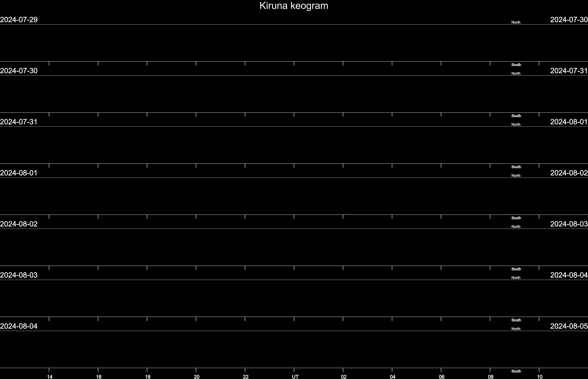This screenshot has height=379, width=588.
Task: Select the 2024-08-02 label ending the 2024-08-01 row
Action: pos(569,173)
